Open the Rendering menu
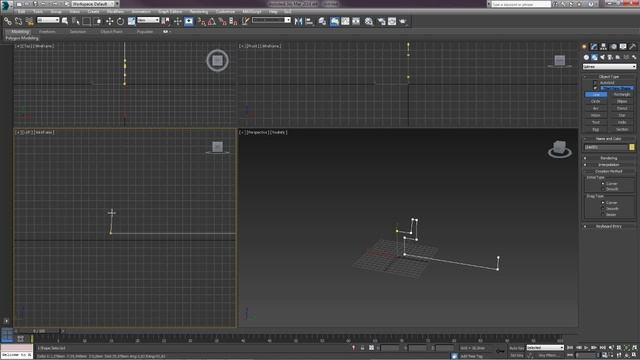Screen dimensions: 640x360 pos(199,11)
